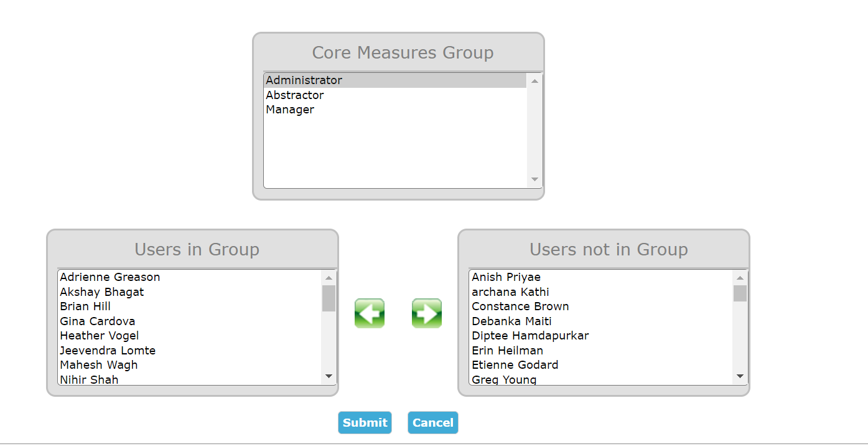Click Users in Group scrollbar down arrow
This screenshot has width=868, height=446.
click(x=329, y=377)
